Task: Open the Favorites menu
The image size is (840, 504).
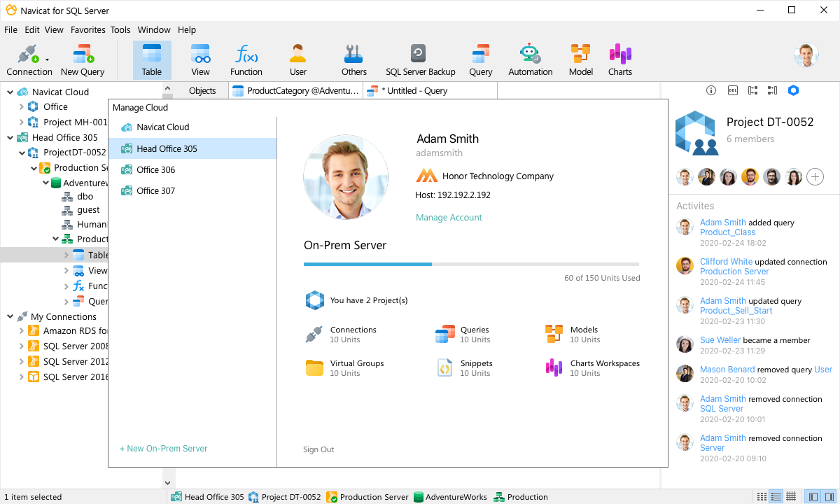Action: coord(87,30)
